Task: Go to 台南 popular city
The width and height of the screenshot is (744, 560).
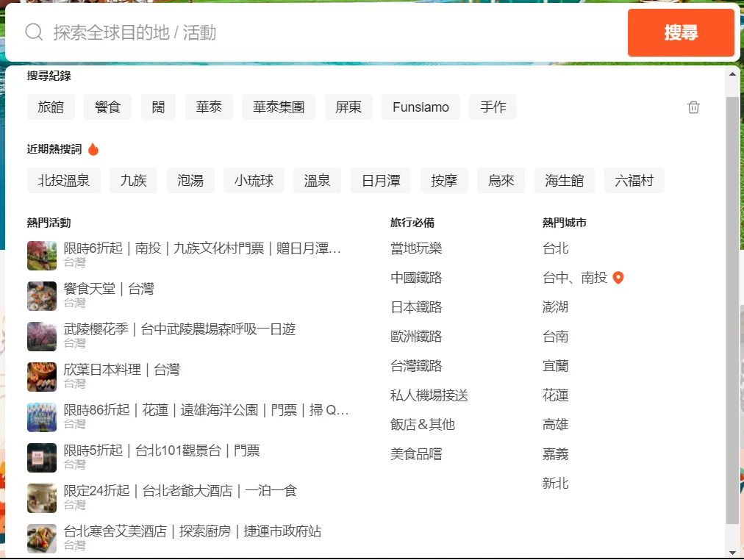Action: click(555, 337)
